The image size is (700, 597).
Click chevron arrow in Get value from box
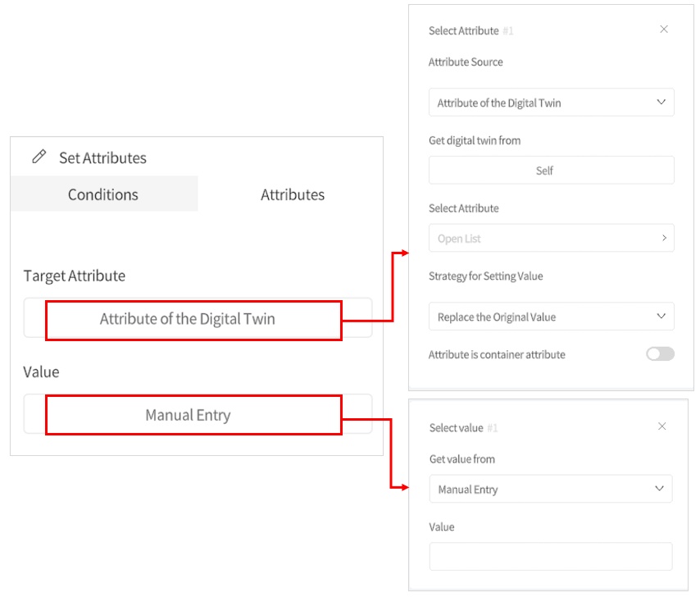[x=660, y=489]
